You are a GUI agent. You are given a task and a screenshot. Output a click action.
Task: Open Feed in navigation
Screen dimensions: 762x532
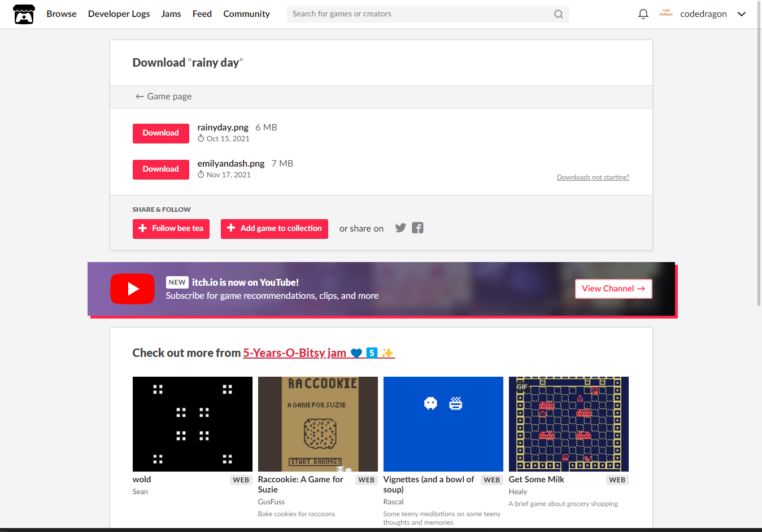click(x=202, y=14)
